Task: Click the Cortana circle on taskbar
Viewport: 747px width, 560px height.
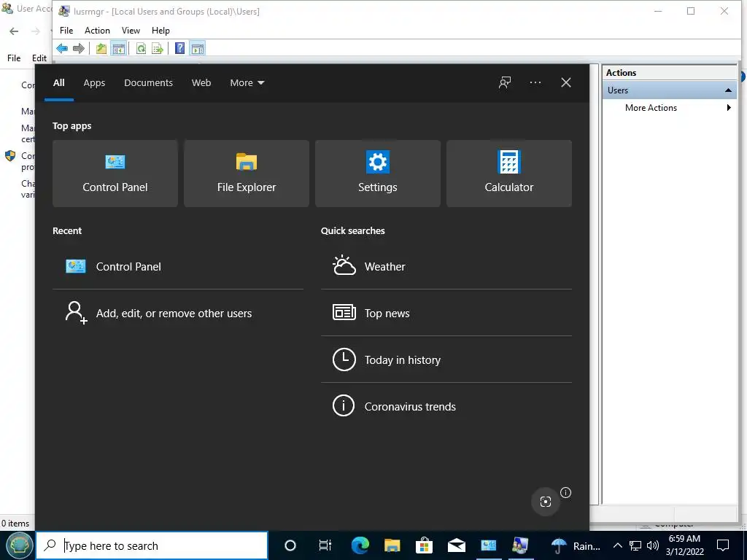Action: (290, 545)
